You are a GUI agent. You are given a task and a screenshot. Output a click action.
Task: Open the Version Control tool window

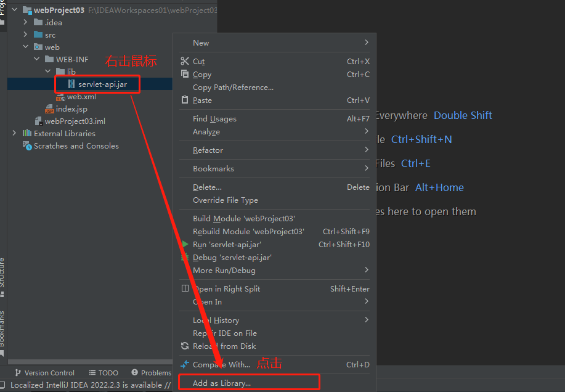click(x=45, y=372)
